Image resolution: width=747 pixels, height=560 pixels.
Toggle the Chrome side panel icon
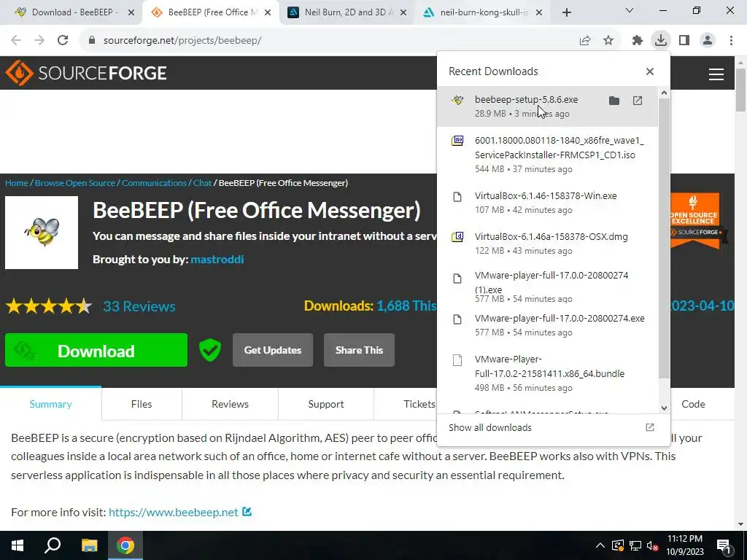click(x=684, y=41)
